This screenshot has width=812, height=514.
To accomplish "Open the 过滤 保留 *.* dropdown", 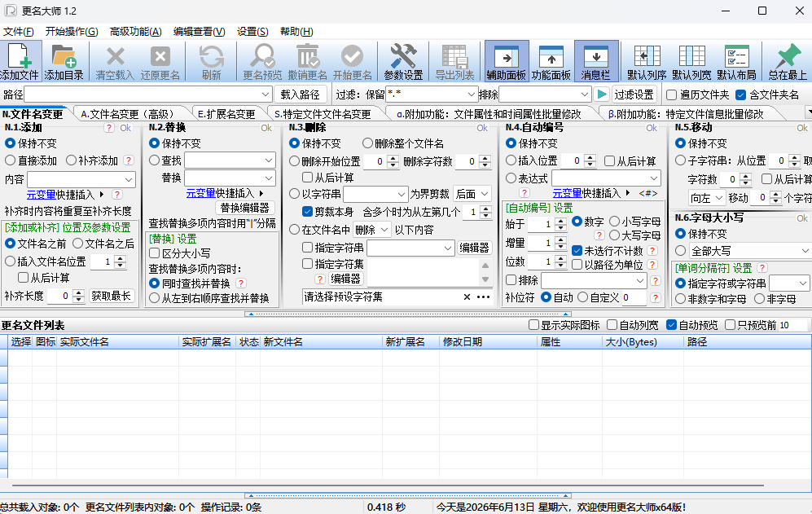I will (471, 94).
